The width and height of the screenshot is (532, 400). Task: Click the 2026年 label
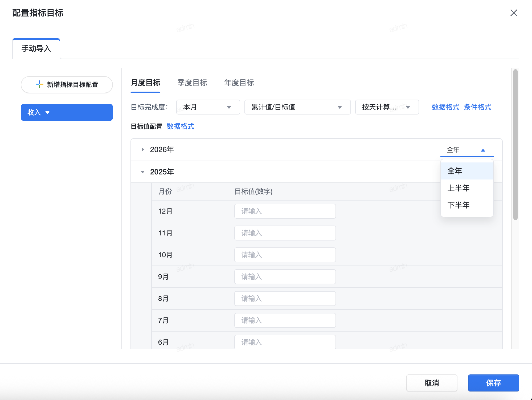point(162,149)
